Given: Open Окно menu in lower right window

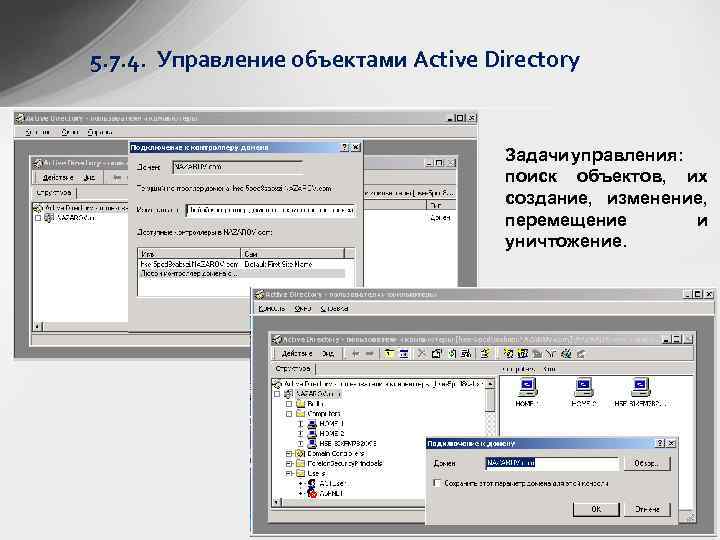Looking at the screenshot, I should pyautogui.click(x=303, y=309).
